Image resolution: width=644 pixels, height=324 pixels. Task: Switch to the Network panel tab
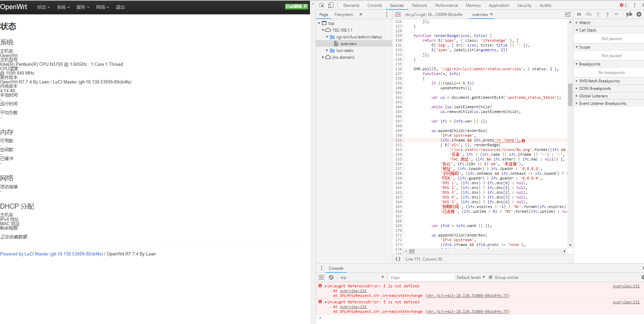[419, 5]
